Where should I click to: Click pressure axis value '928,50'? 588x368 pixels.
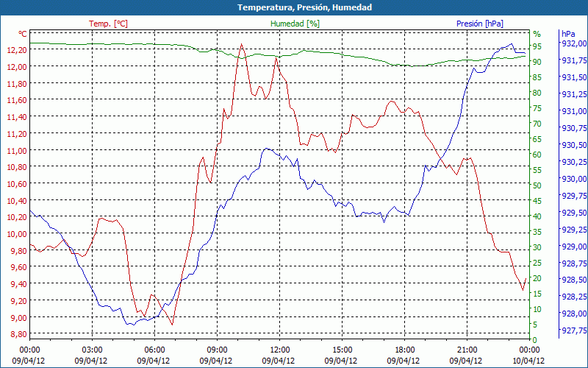pyautogui.click(x=573, y=280)
